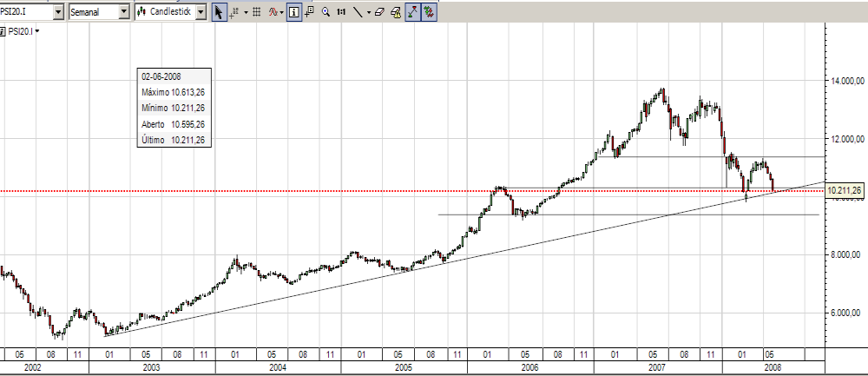868x376 pixels.
Task: Click the 8.000,00 price axis label
Action: point(847,254)
